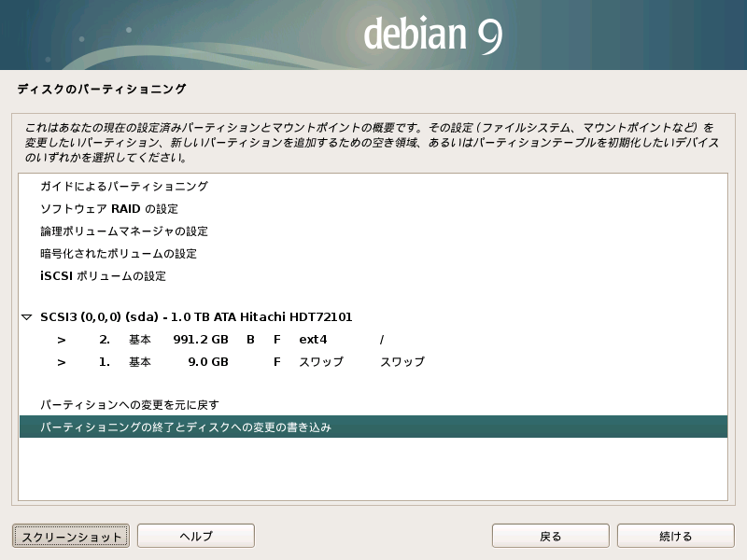Select the SCSI3 (0,0,0) (sda) Hitachi disk entry
Screen dimensions: 747x560
(x=196, y=317)
